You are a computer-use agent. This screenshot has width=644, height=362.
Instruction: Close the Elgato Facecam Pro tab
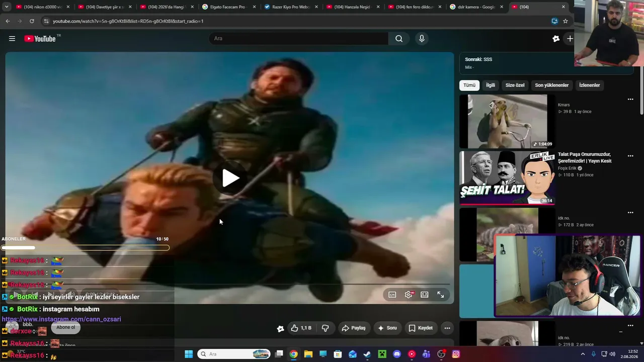(254, 7)
